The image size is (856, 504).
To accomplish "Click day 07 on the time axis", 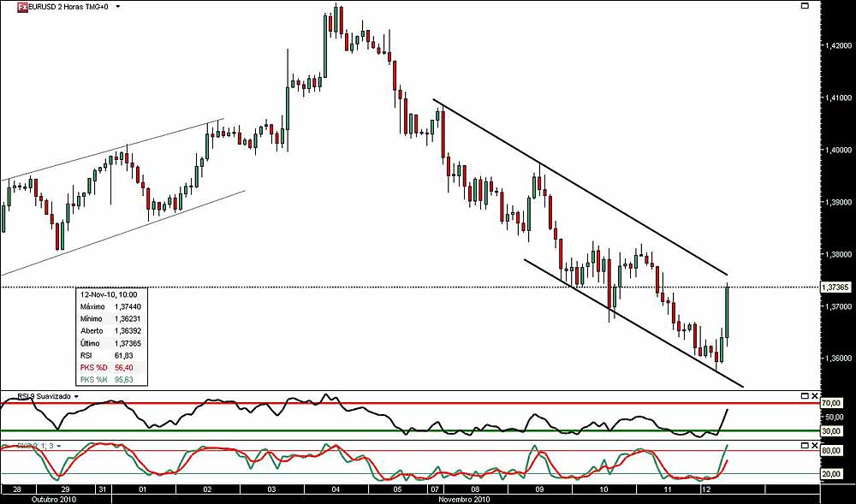I will click(x=436, y=489).
